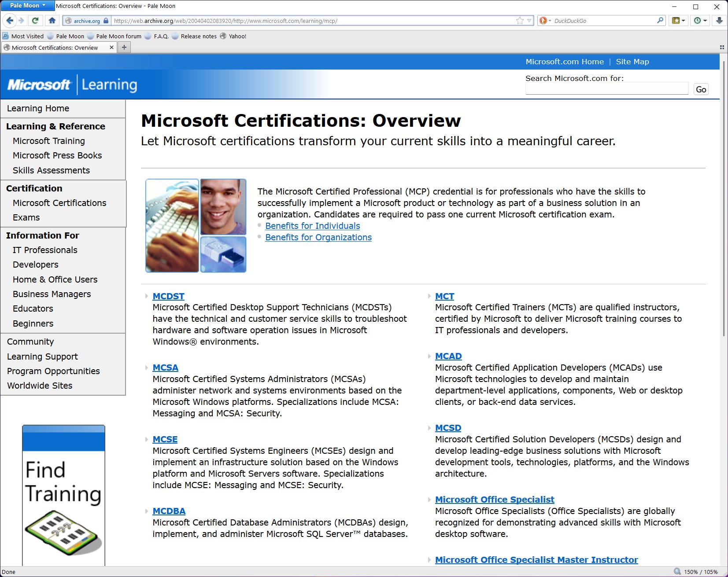Image resolution: width=728 pixels, height=577 pixels.
Task: Open the bookmarks toolbar button
Action: [x=677, y=20]
